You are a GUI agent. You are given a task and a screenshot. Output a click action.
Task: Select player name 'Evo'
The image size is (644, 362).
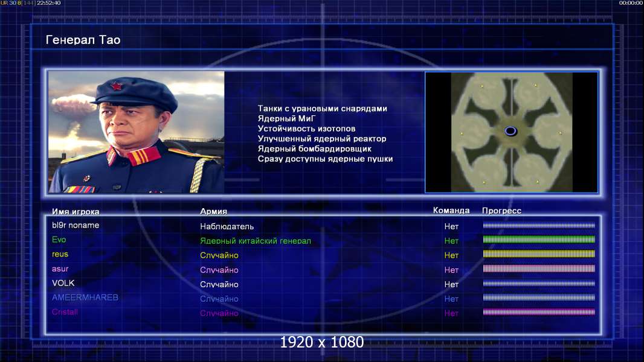(59, 240)
